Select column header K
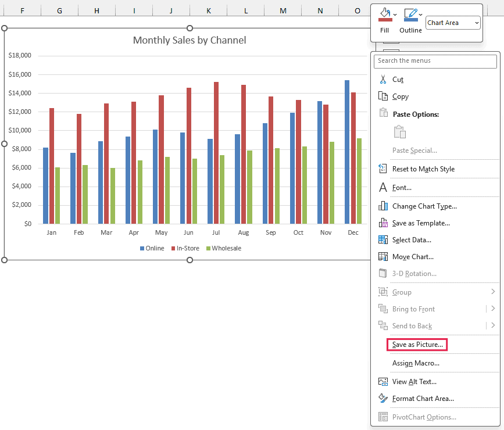 209,10
